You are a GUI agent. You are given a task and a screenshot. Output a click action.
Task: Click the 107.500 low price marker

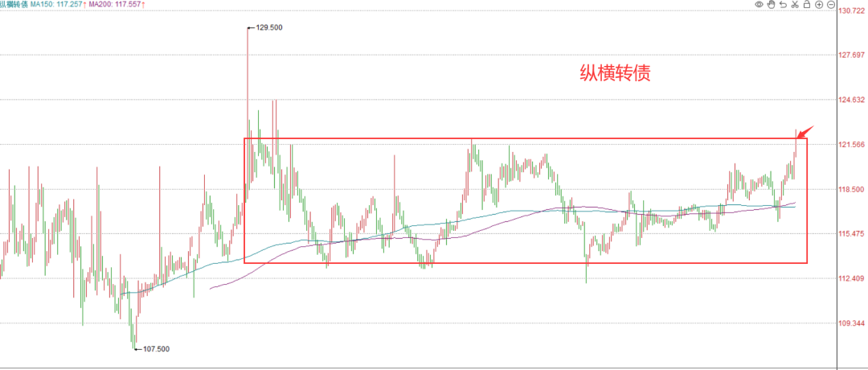coord(156,349)
